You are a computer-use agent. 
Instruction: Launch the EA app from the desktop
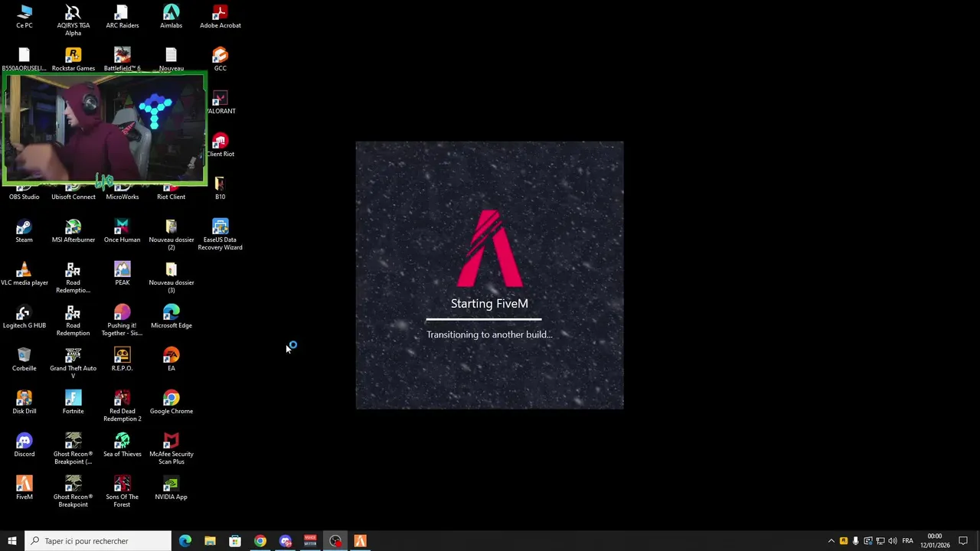click(171, 360)
